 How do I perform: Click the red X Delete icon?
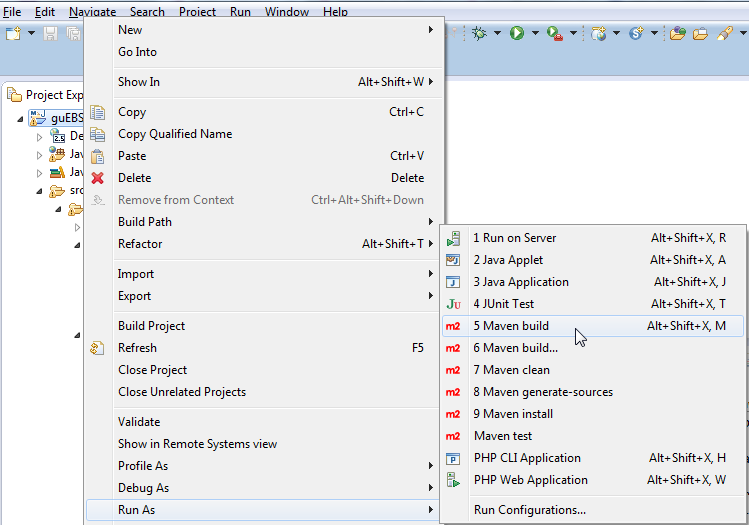click(97, 178)
